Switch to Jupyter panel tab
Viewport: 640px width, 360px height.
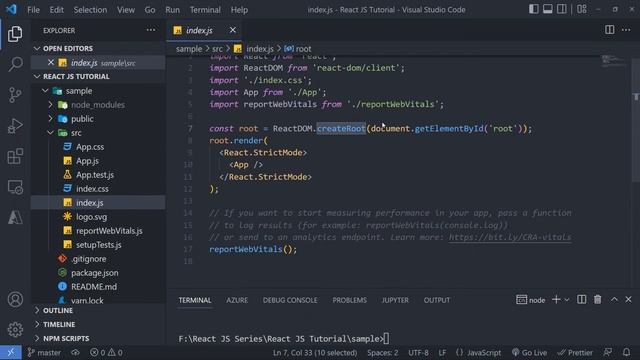tap(395, 300)
